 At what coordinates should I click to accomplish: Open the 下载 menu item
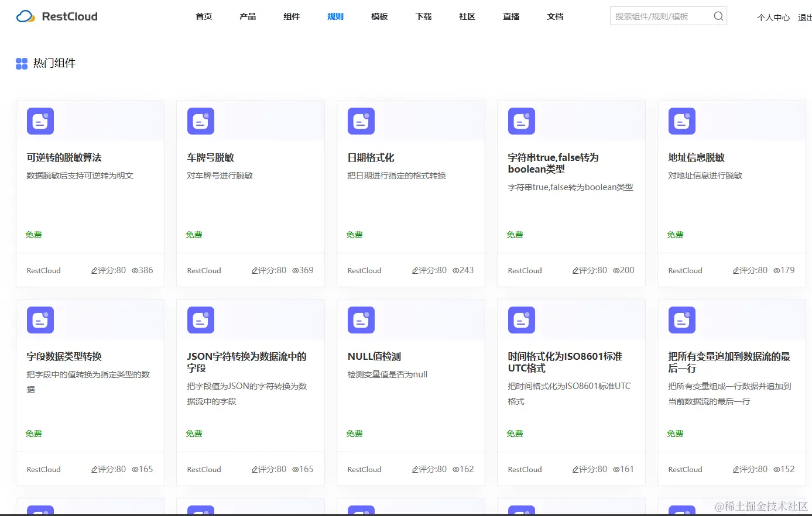(x=423, y=16)
